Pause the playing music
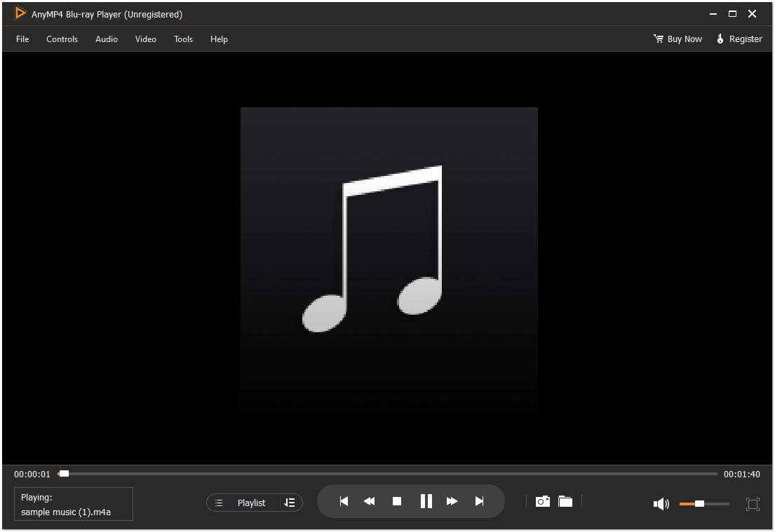775x532 pixels. click(426, 500)
